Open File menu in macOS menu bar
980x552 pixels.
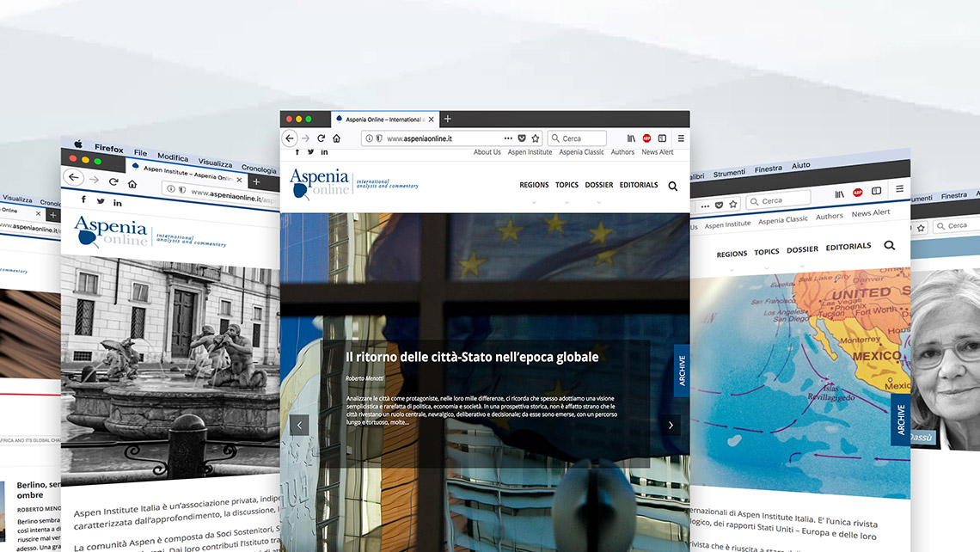141,152
